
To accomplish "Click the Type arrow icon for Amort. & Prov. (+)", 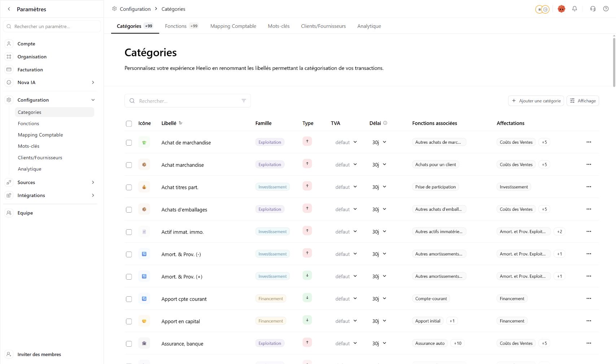I will [x=307, y=275].
